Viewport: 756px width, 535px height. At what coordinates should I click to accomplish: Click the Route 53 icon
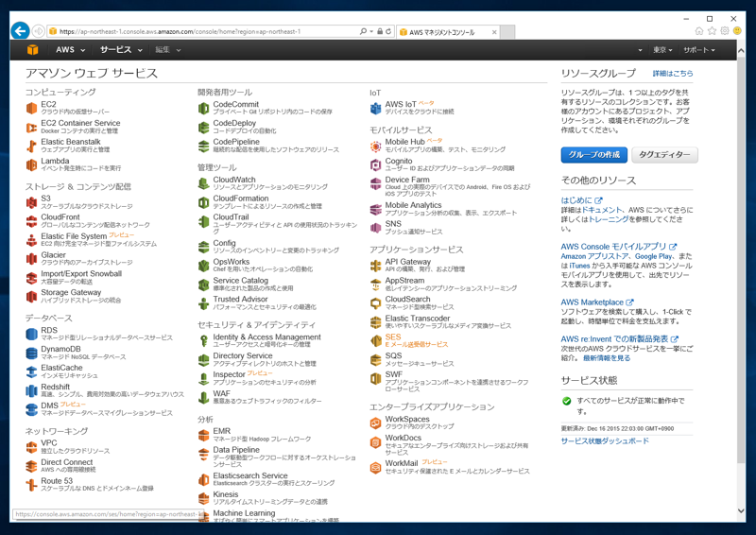click(x=31, y=485)
